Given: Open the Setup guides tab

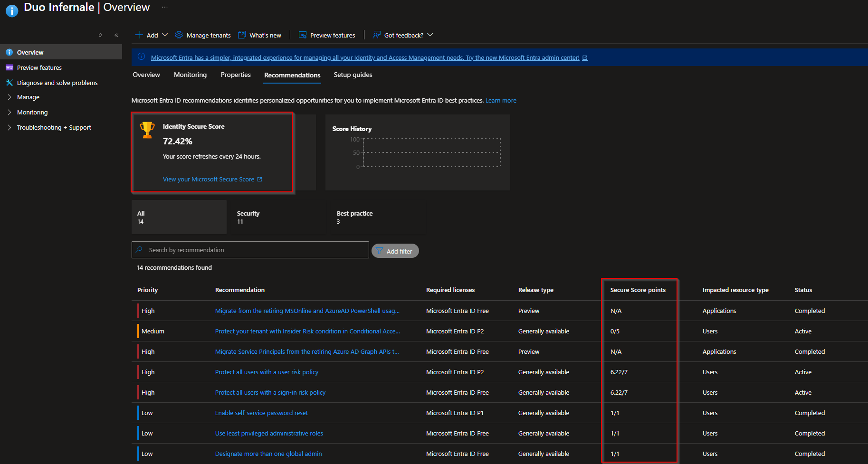Looking at the screenshot, I should 353,75.
